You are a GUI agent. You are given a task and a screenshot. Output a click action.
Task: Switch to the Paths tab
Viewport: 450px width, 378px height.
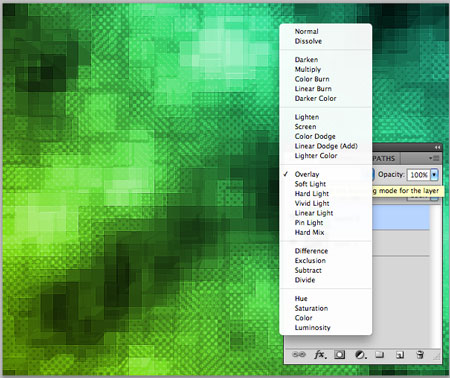pos(384,158)
